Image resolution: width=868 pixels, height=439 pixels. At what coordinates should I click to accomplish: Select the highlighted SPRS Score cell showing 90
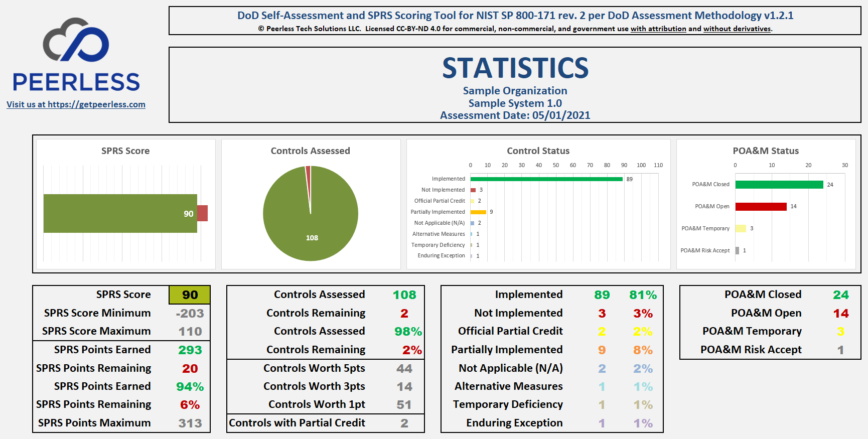click(x=190, y=295)
